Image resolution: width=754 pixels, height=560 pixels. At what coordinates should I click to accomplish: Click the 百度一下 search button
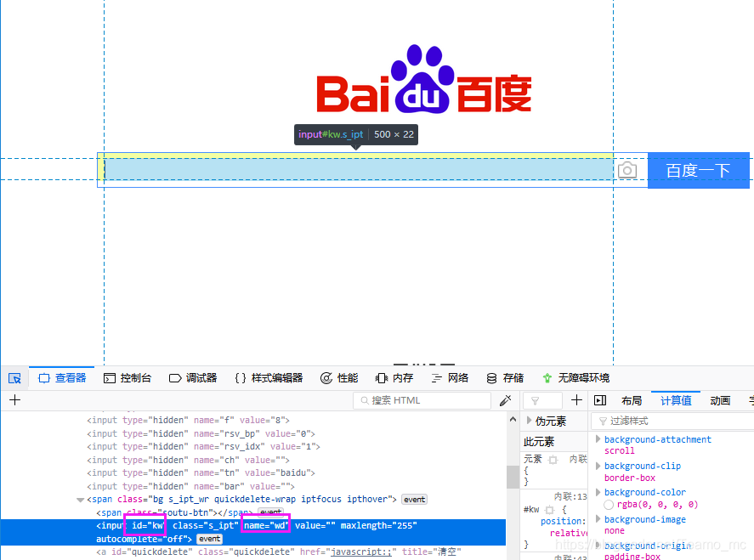point(698,170)
